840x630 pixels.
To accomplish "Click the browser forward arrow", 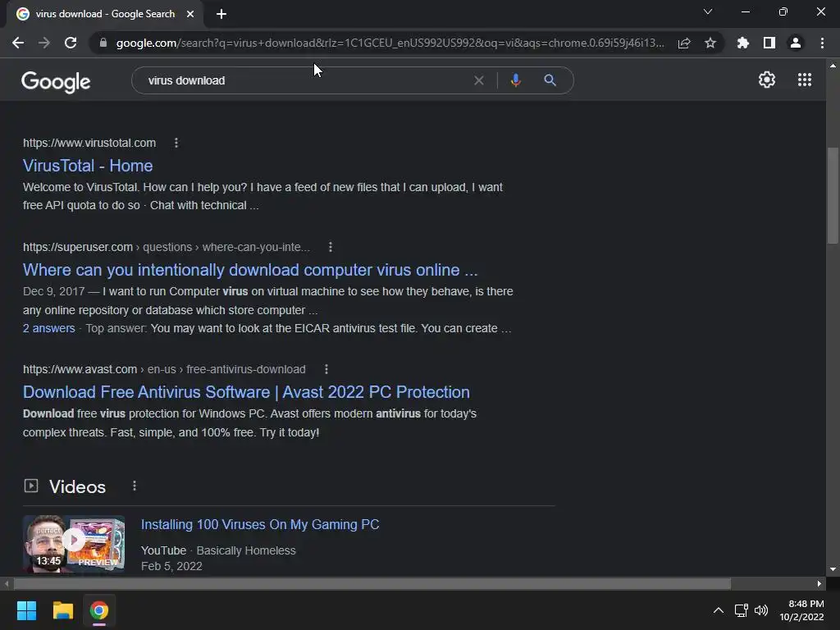I will (44, 43).
